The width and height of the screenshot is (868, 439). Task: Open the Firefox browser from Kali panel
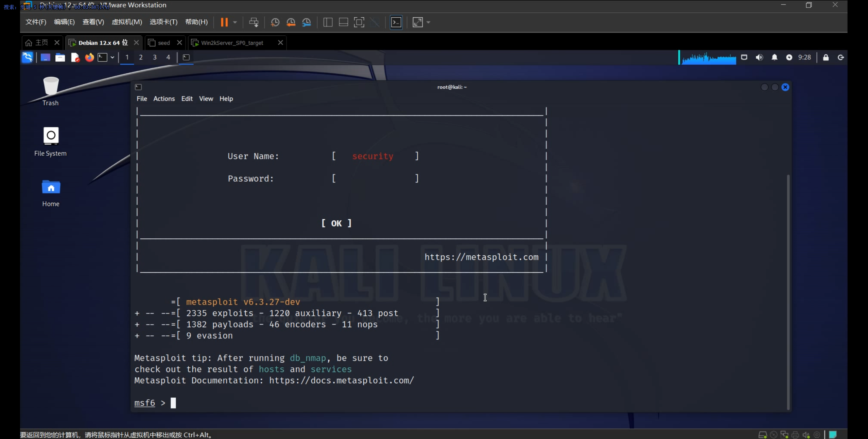(x=89, y=57)
